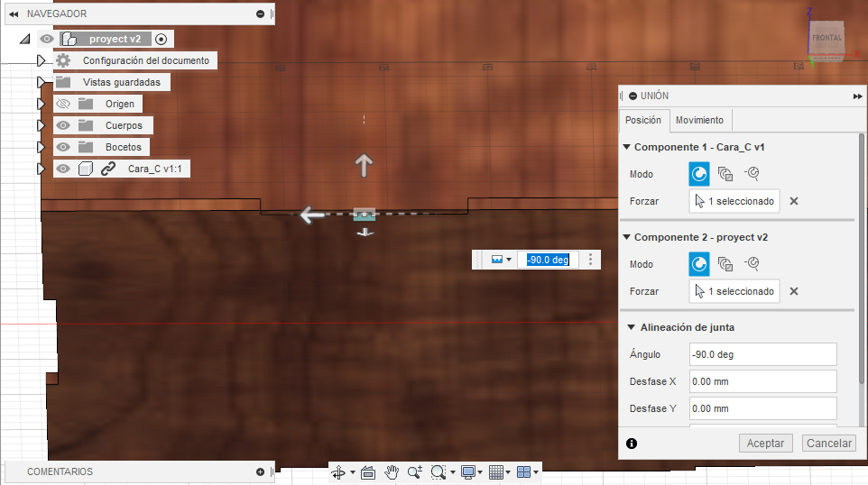
Task: Open the Unión dialog info icon
Action: (x=632, y=444)
